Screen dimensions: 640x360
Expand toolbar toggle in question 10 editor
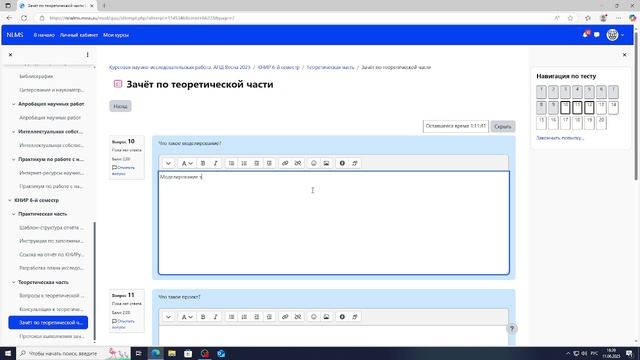tap(168, 163)
